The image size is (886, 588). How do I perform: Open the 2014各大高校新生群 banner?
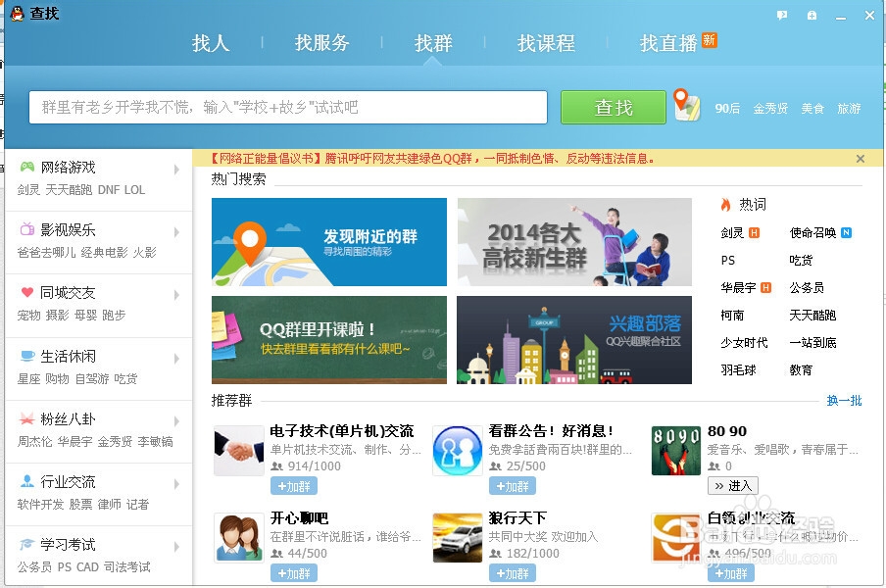click(574, 242)
